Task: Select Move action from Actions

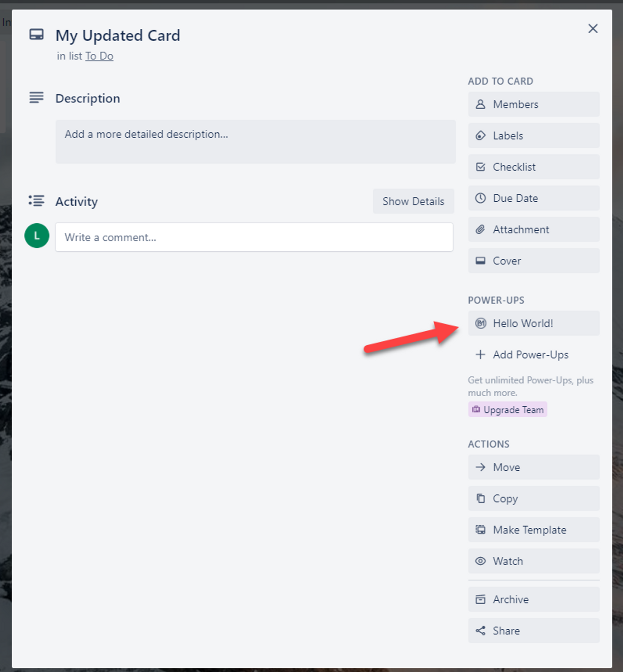Action: point(534,466)
